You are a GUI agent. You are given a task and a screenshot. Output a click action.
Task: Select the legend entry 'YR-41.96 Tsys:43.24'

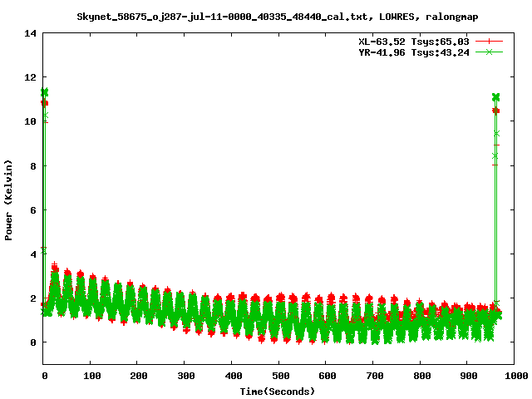point(414,52)
